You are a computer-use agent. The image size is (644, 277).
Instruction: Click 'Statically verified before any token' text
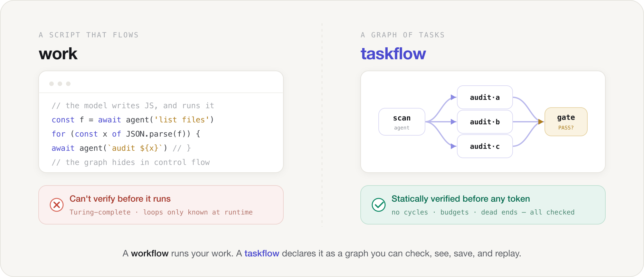point(461,199)
